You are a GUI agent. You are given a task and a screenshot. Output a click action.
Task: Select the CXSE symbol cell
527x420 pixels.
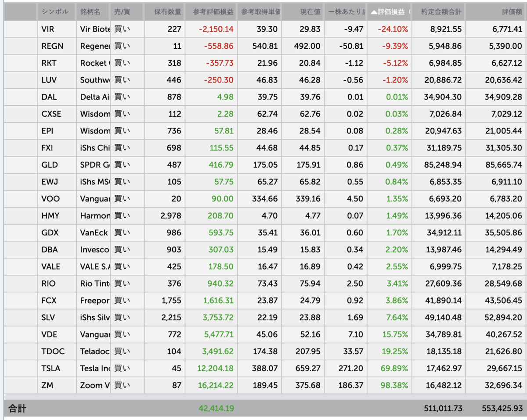click(x=57, y=114)
